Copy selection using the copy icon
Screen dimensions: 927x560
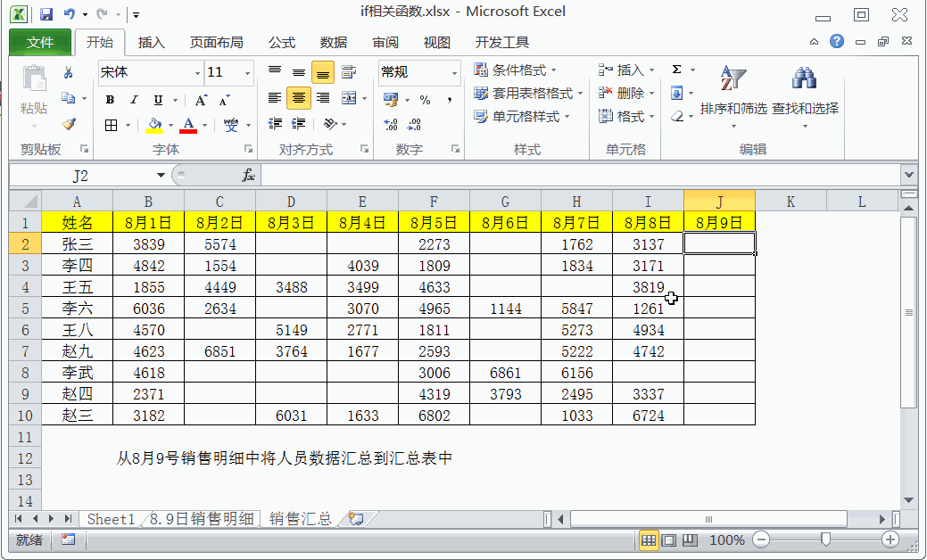click(69, 98)
